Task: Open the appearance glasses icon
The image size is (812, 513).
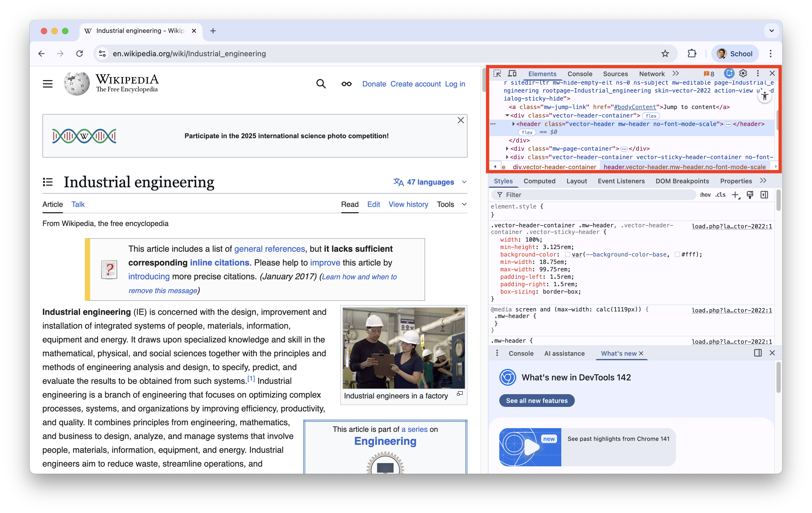Action: click(x=346, y=84)
